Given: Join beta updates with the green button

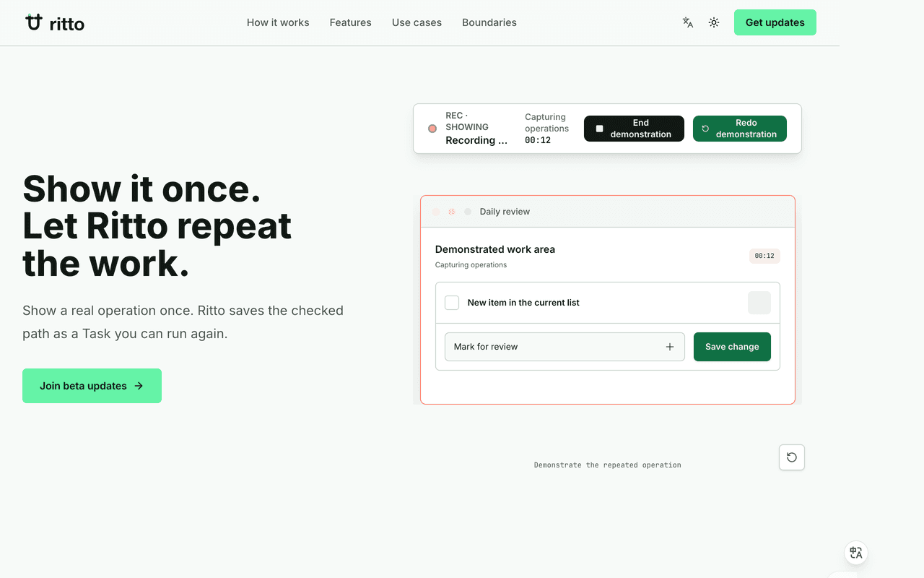Looking at the screenshot, I should coord(92,386).
